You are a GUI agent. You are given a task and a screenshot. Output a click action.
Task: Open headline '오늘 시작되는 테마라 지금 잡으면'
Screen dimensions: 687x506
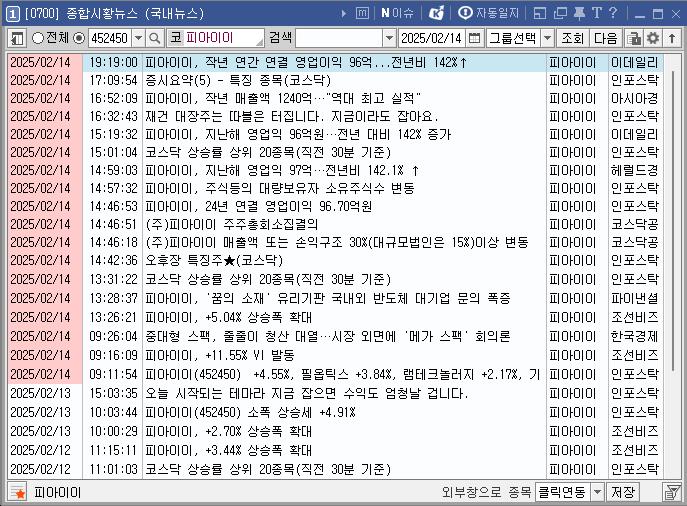(307, 393)
